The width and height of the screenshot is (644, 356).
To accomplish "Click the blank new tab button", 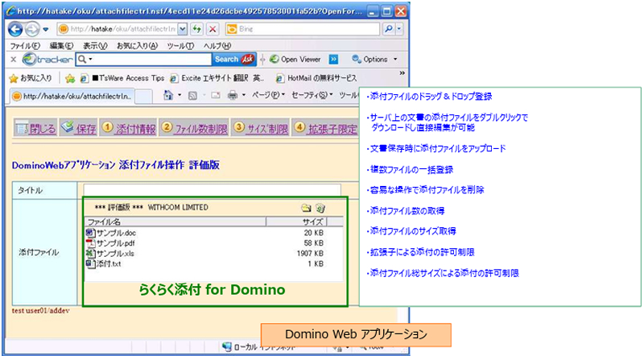I will coord(144,97).
